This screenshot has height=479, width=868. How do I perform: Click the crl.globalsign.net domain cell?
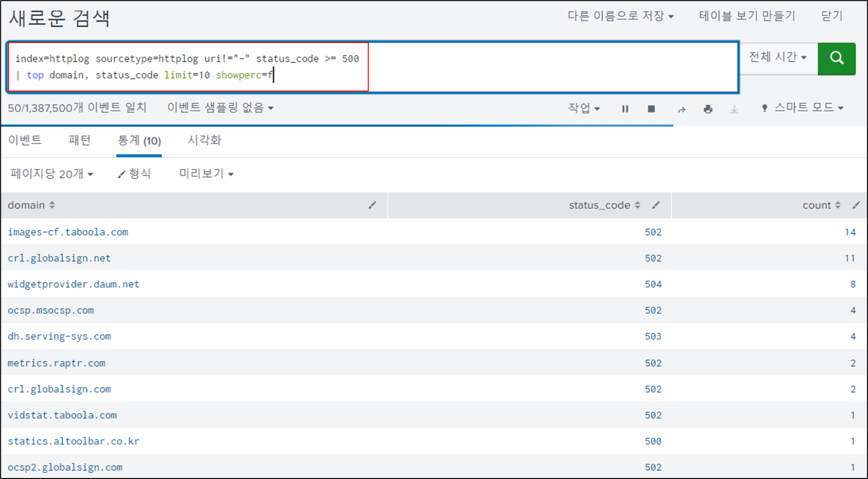click(x=59, y=258)
